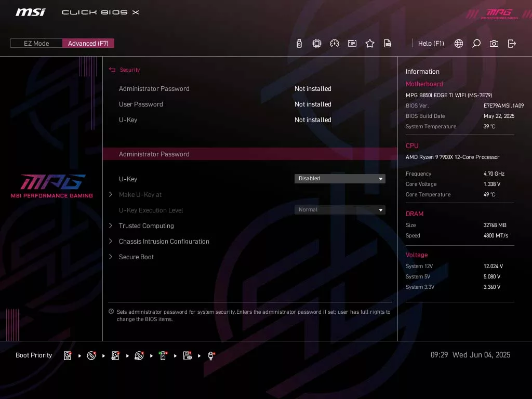Image resolution: width=532 pixels, height=399 pixels.
Task: Expand Secure Boot submenu
Action: click(136, 257)
